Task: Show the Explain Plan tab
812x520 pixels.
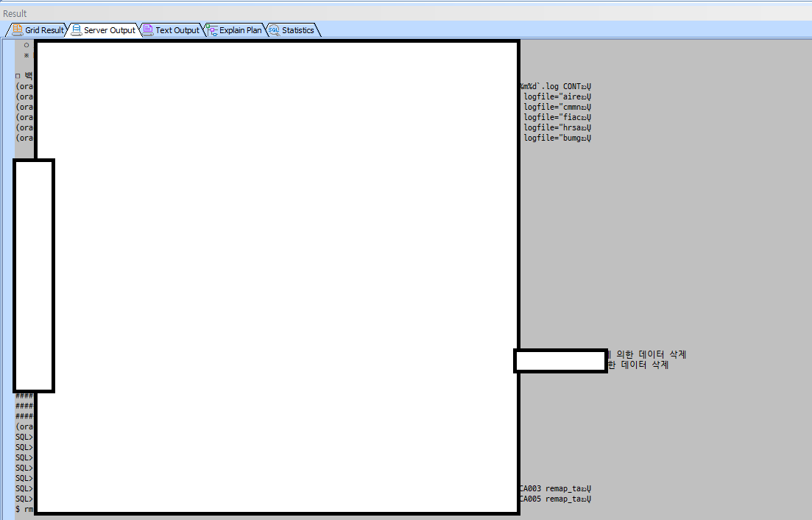Action: tap(240, 30)
